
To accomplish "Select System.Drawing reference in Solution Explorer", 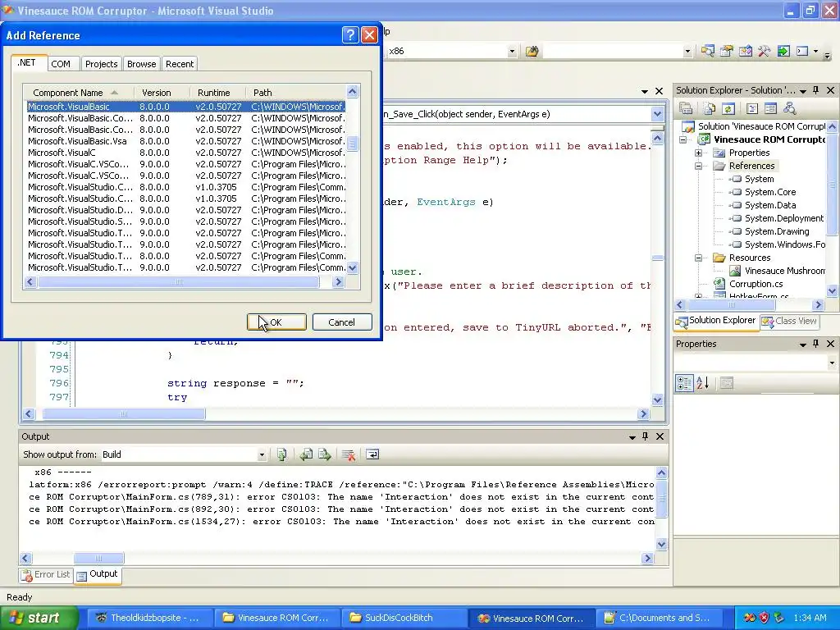I will pos(776,231).
